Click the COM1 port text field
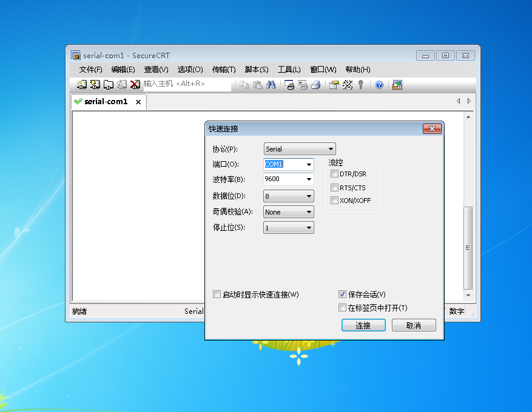 click(284, 164)
